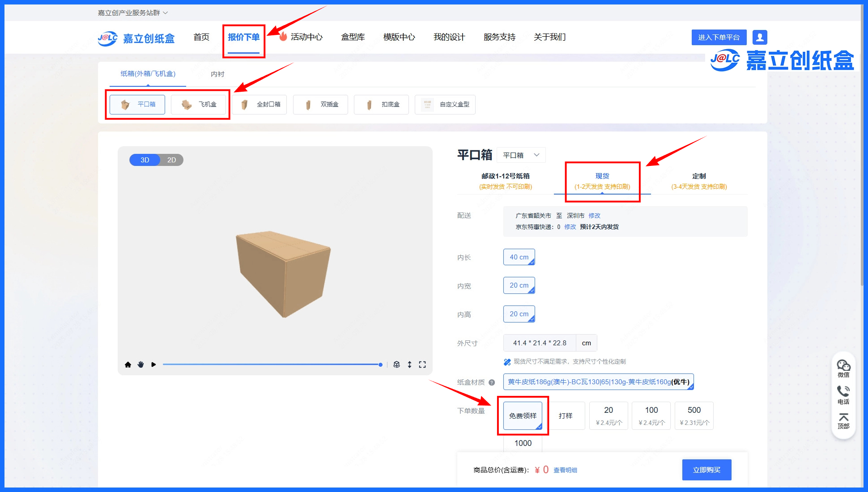This screenshot has width=868, height=492.
Task: Select the 飞机盒 box type option
Action: pyautogui.click(x=200, y=104)
